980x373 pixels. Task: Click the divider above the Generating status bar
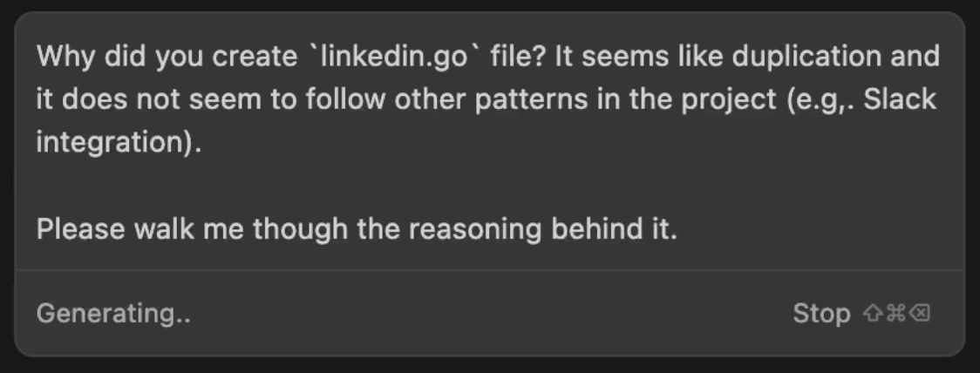pos(489,270)
